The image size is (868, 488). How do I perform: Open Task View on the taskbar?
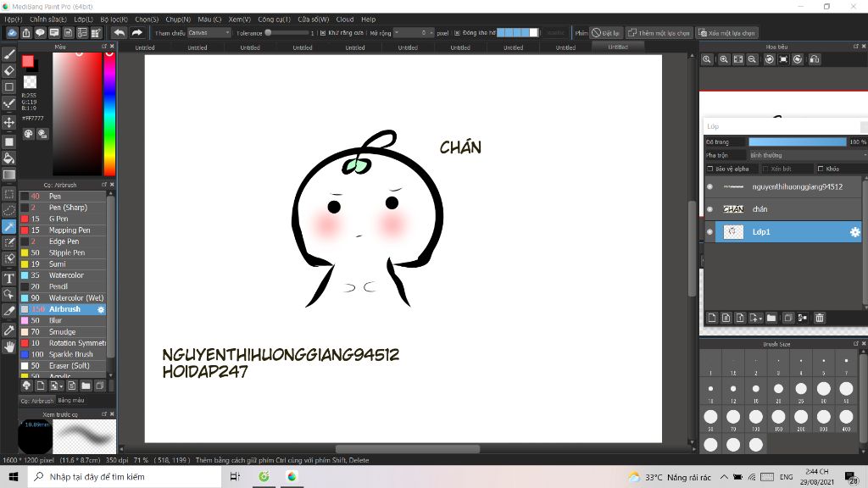[x=236, y=476]
